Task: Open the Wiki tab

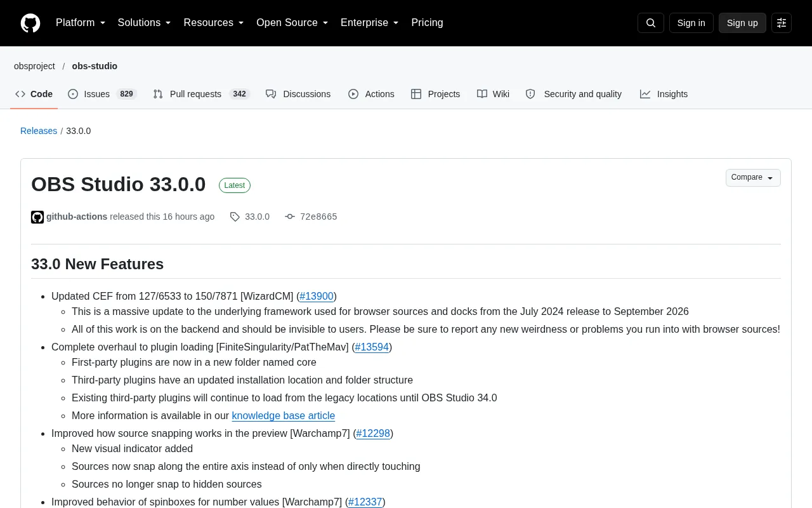Action: coord(493,94)
